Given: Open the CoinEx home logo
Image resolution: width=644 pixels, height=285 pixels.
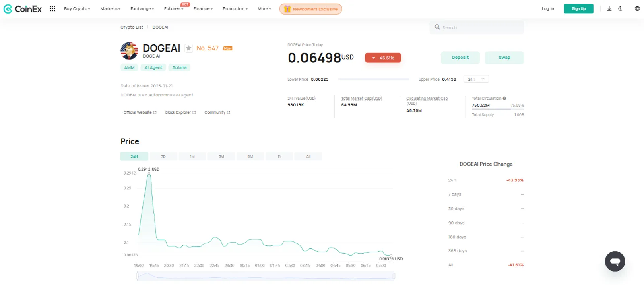Looking at the screenshot, I should coord(23,9).
